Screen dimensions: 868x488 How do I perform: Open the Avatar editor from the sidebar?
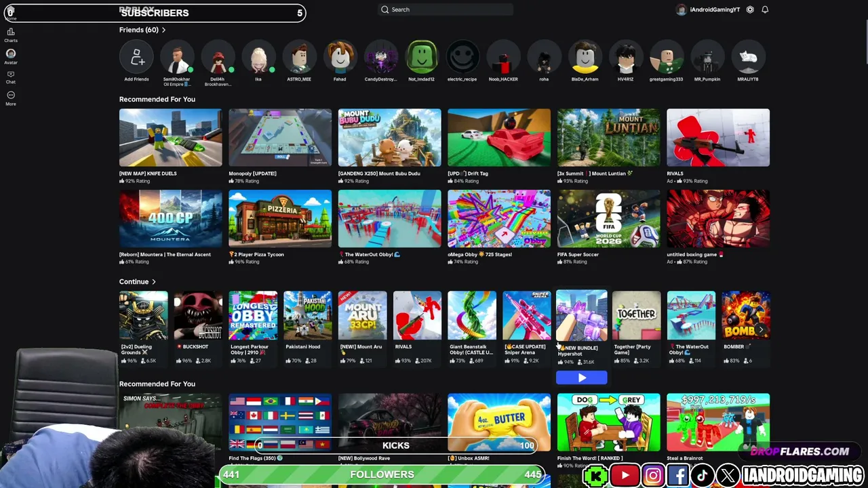click(x=11, y=56)
